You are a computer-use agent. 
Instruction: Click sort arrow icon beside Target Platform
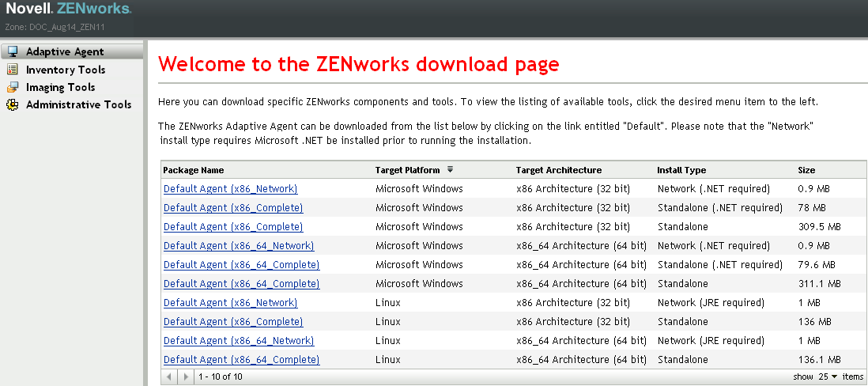click(450, 169)
